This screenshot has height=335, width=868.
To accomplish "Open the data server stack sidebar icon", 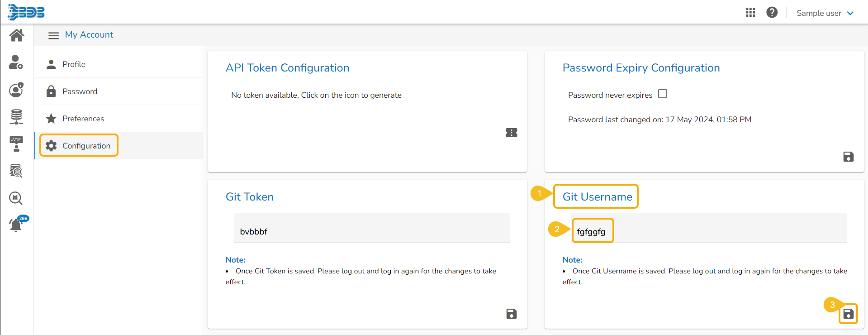I will [x=16, y=116].
